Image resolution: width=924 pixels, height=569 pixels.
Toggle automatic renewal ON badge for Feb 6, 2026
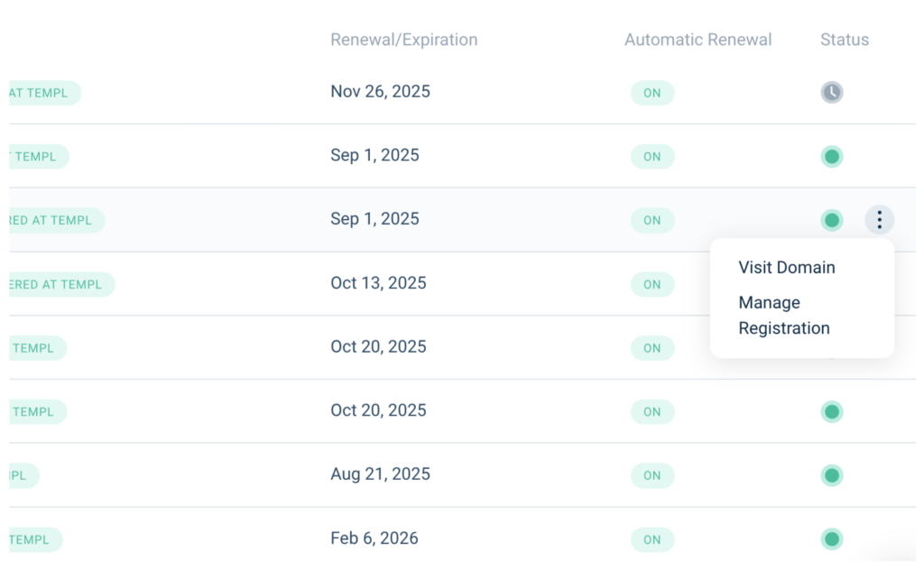[x=651, y=539]
